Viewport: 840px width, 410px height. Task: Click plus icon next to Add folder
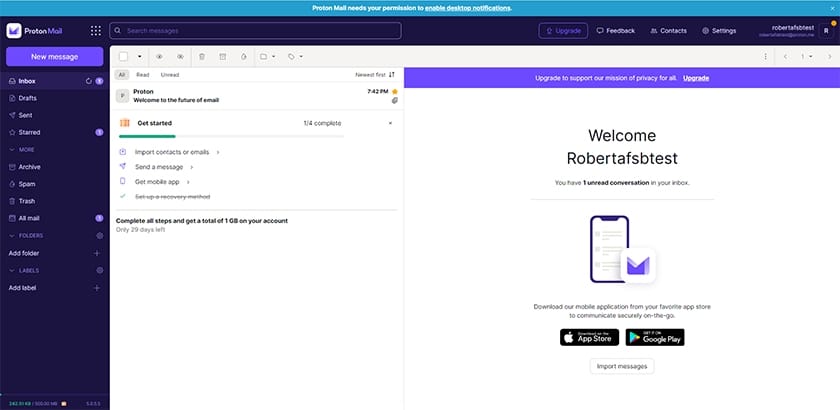tap(97, 253)
